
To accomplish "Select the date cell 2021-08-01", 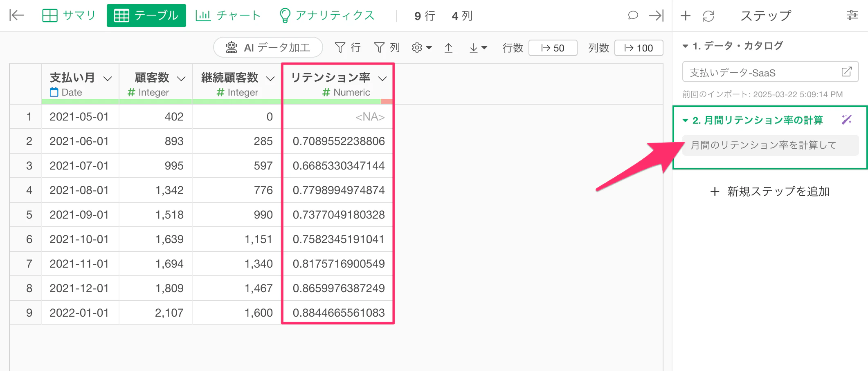I will (80, 190).
